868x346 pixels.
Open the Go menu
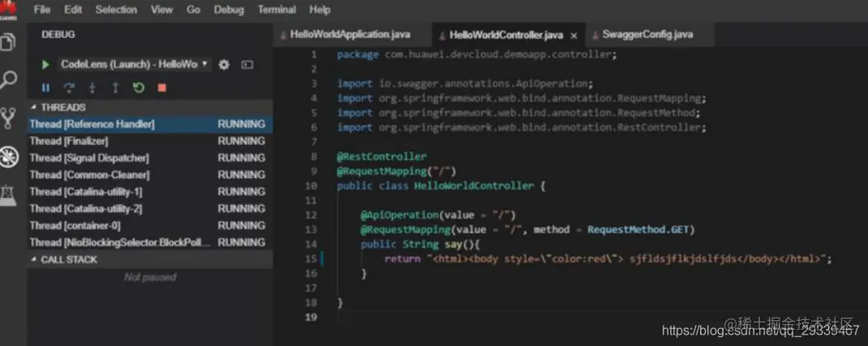pos(193,10)
